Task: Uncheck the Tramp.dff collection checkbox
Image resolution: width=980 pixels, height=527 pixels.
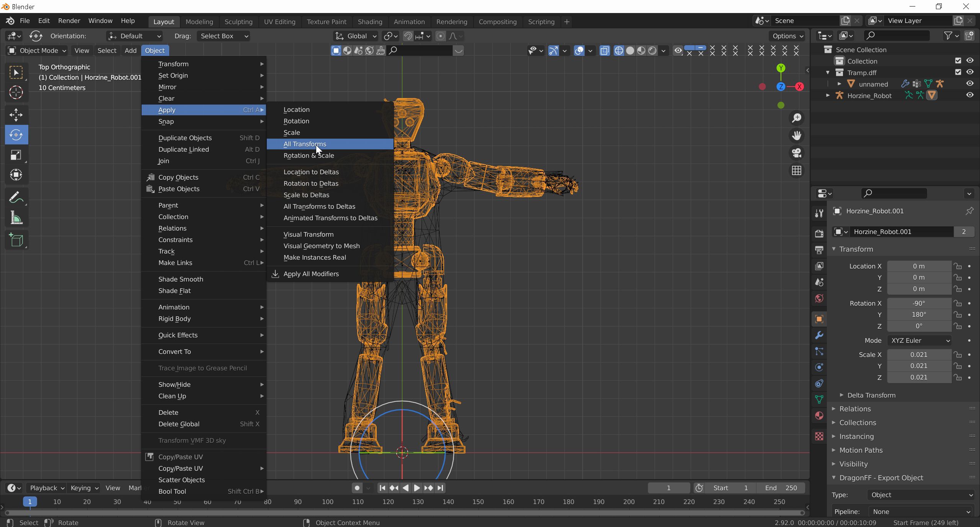Action: [x=958, y=72]
